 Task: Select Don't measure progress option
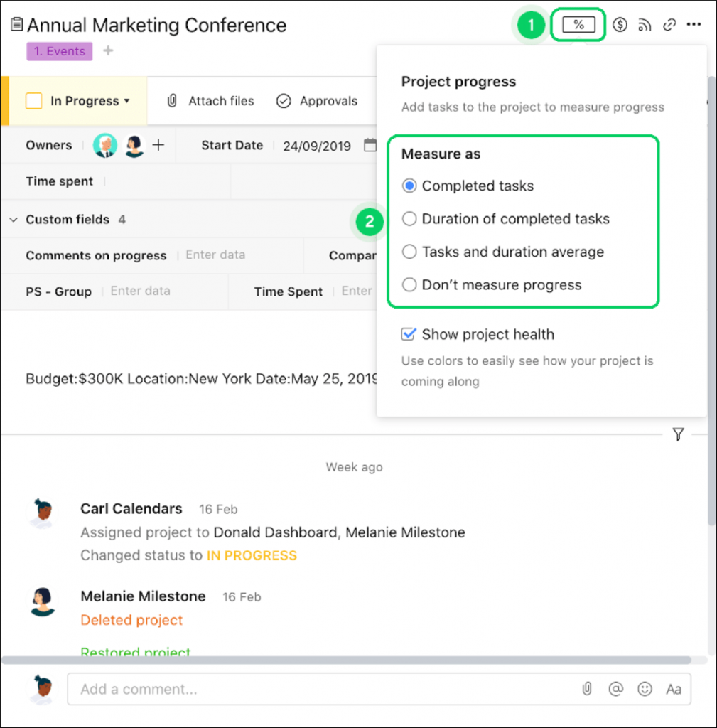coord(409,284)
